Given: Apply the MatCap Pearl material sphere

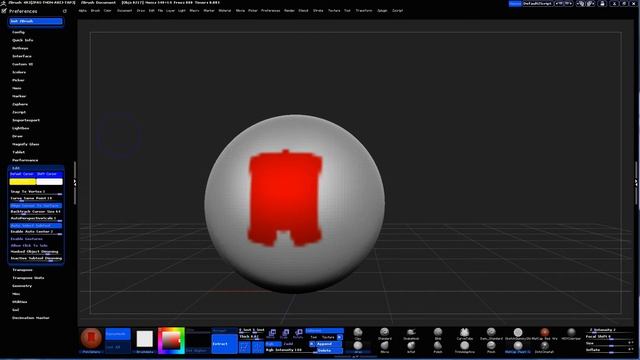Looking at the screenshot, I should click(518, 346).
